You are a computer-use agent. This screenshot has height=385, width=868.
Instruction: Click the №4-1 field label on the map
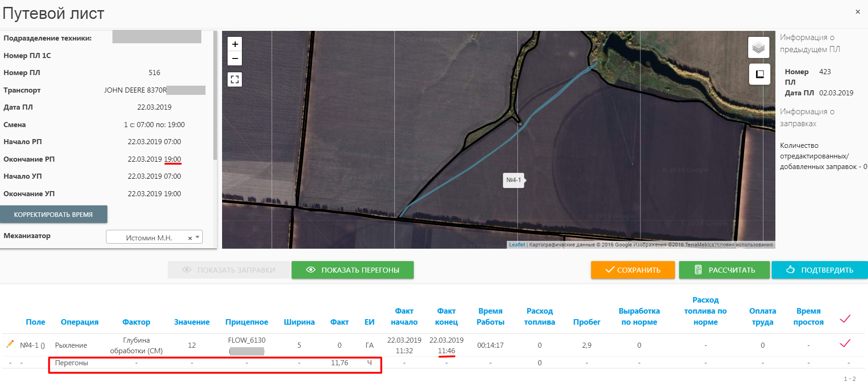pos(514,180)
